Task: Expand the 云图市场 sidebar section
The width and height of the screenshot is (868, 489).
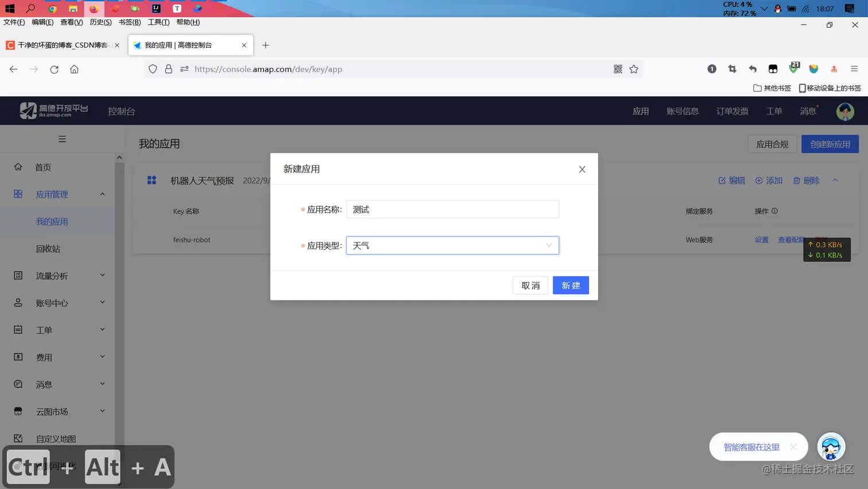Action: tap(103, 411)
